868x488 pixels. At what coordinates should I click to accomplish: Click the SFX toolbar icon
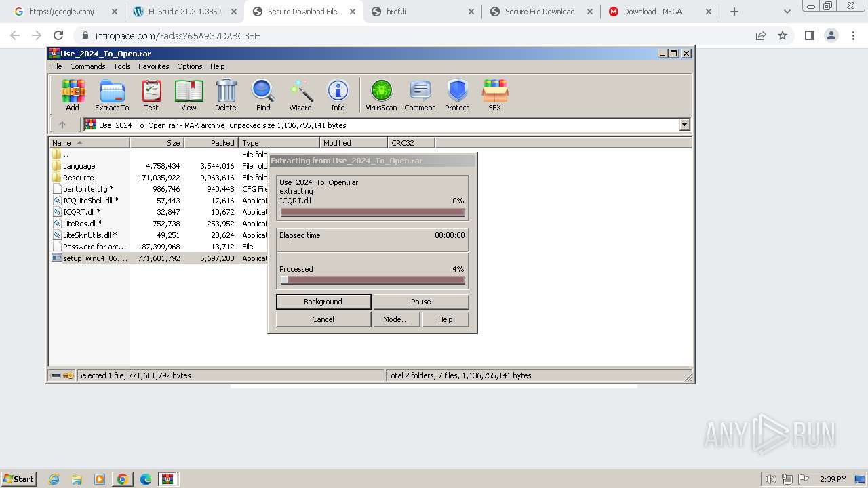pyautogui.click(x=495, y=95)
